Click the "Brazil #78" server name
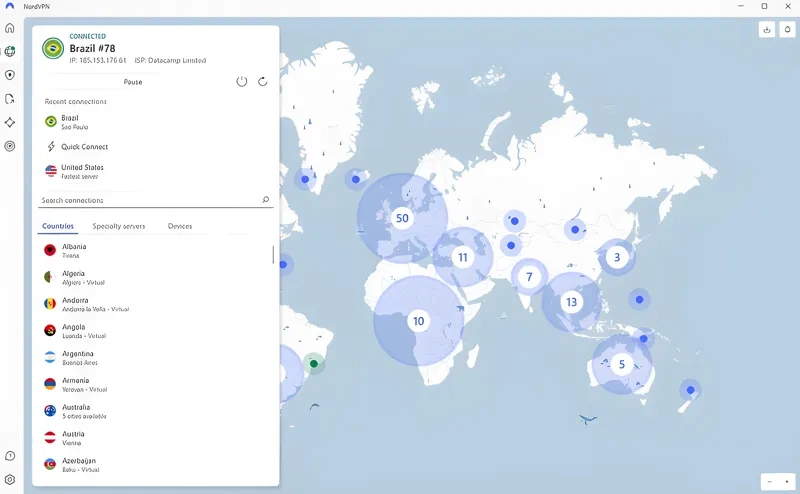 [92, 48]
